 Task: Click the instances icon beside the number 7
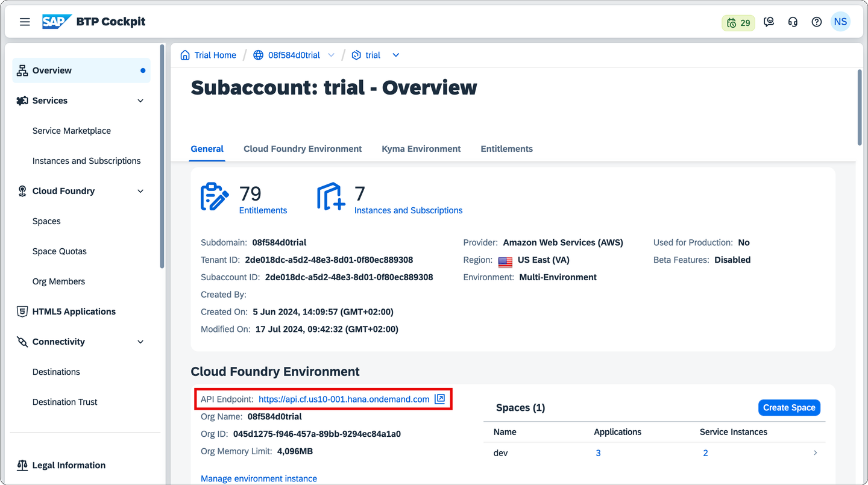coord(331,197)
